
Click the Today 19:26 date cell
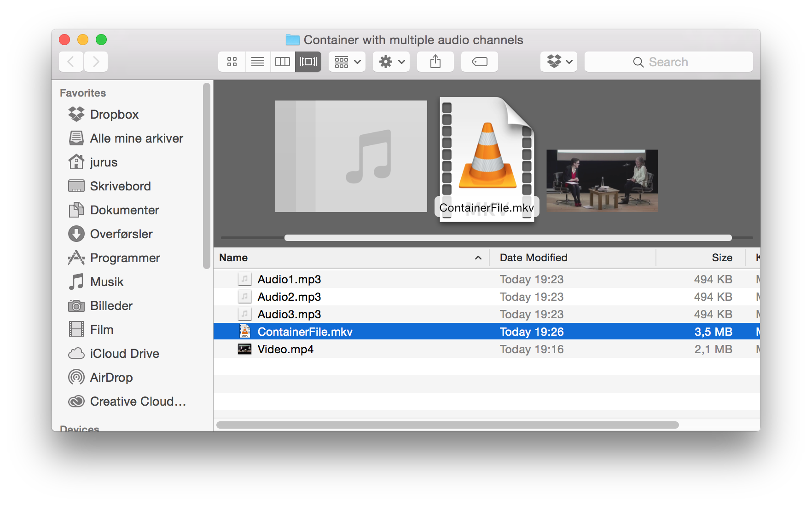point(532,332)
